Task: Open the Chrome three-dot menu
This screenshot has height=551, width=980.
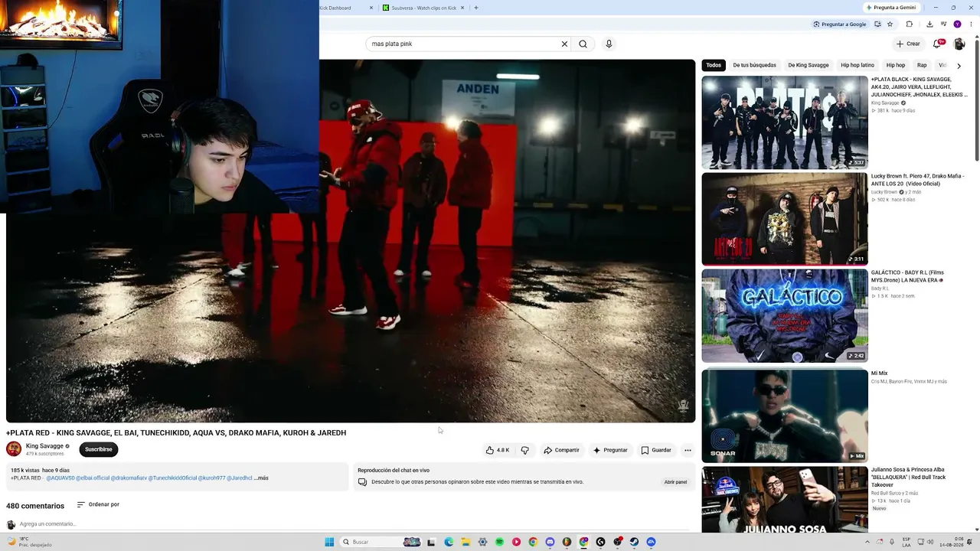Action: pos(972,24)
